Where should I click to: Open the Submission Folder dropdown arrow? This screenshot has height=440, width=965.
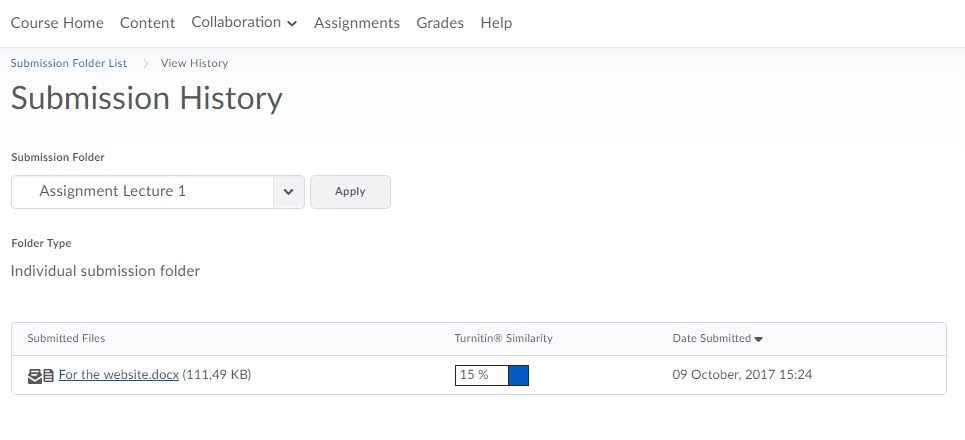[x=288, y=192]
